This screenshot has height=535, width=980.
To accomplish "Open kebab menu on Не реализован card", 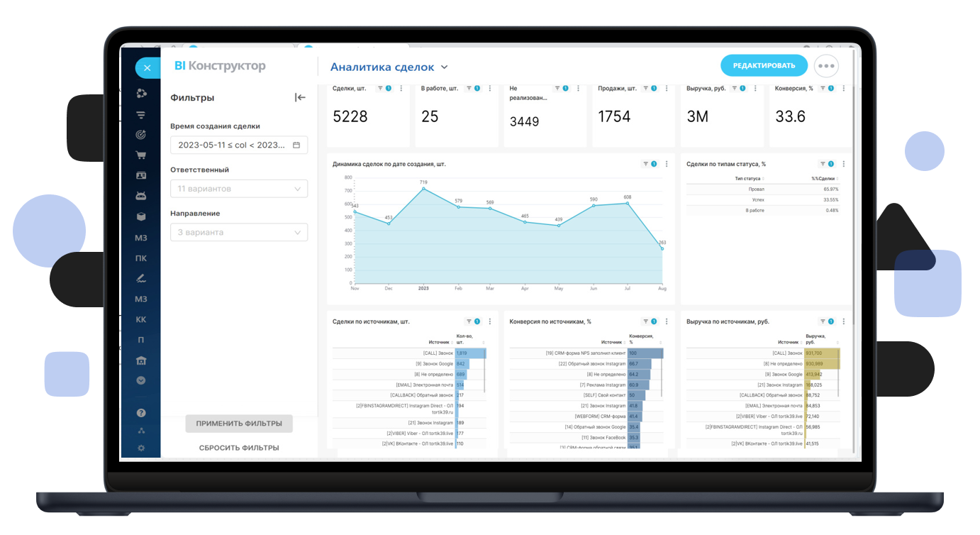I will [578, 89].
